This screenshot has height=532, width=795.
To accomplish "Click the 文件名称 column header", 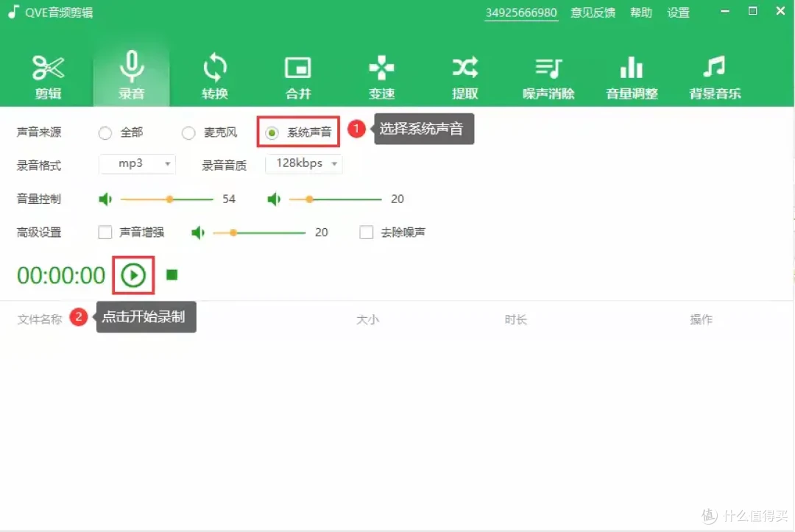I will click(40, 319).
